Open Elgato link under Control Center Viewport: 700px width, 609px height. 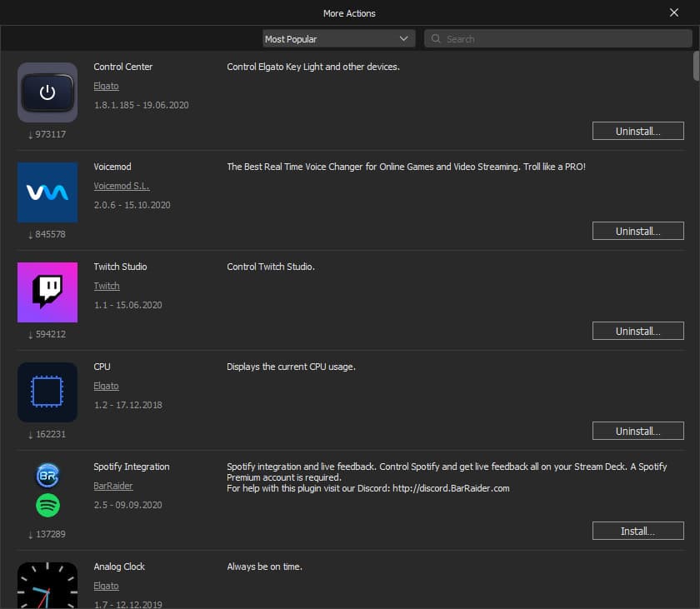[x=107, y=86]
